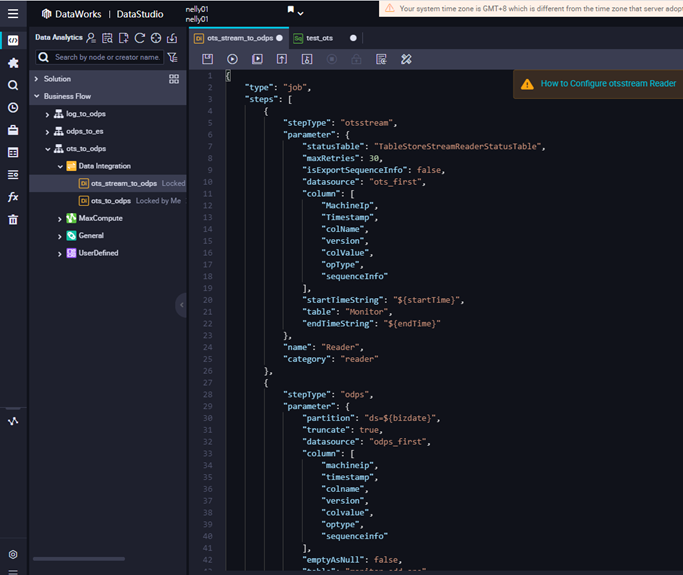Open the list settings icon in sidebar
Viewport: 683px width, 575px height.
point(13,175)
